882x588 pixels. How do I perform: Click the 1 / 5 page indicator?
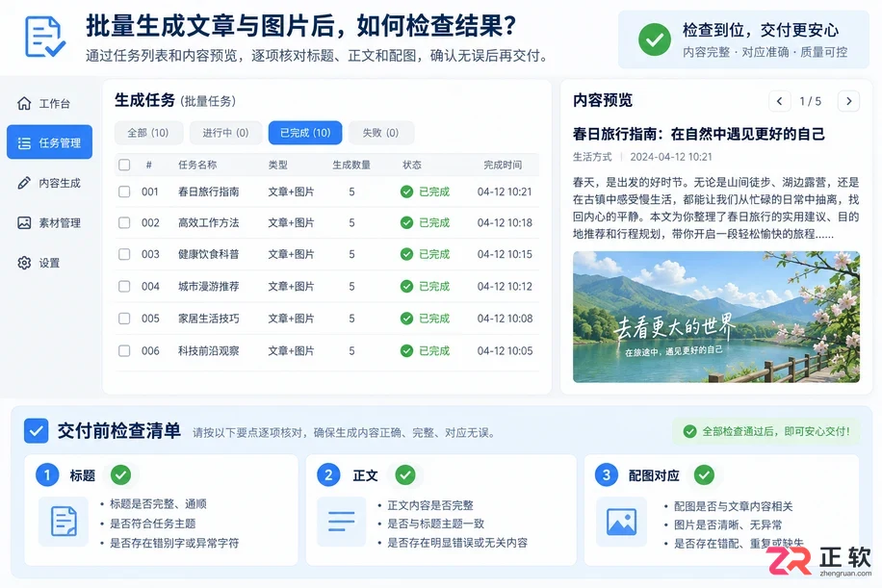pos(810,101)
